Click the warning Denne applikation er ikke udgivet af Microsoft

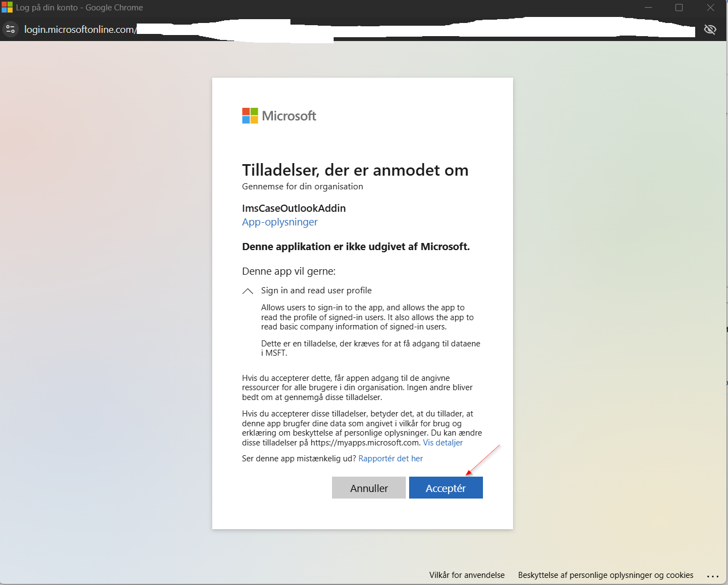tap(356, 247)
